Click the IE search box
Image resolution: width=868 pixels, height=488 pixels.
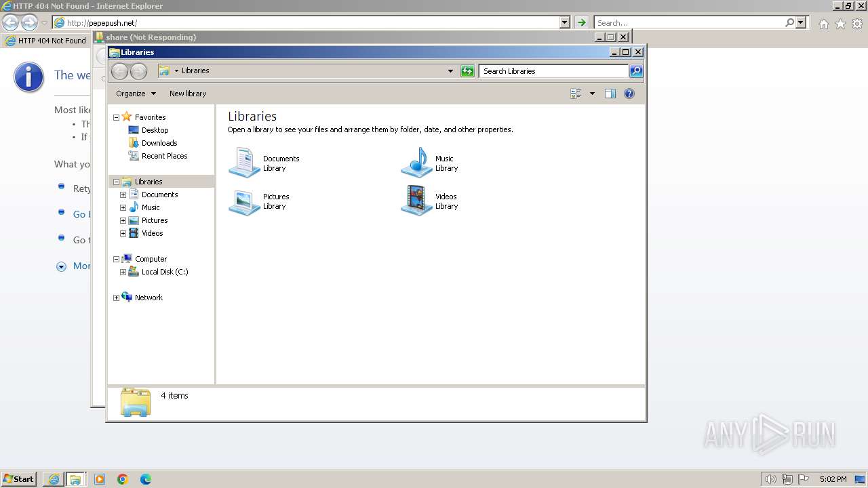pyautogui.click(x=690, y=23)
